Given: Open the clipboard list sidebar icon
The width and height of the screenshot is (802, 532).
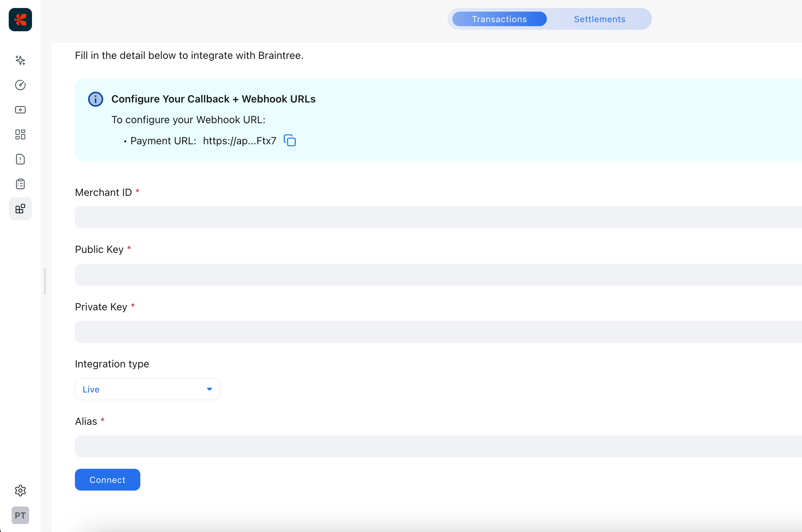Looking at the screenshot, I should [x=20, y=184].
